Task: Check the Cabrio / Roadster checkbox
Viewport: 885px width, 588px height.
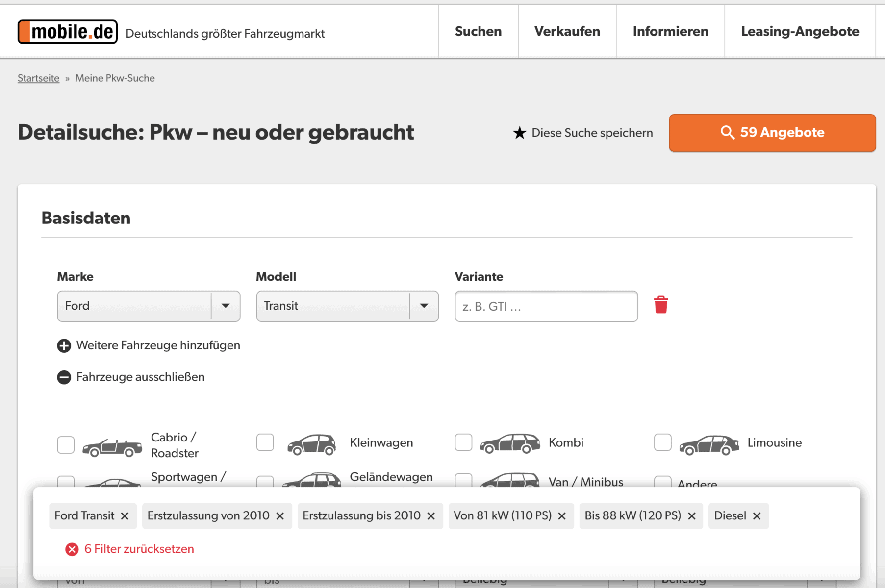Action: click(66, 445)
